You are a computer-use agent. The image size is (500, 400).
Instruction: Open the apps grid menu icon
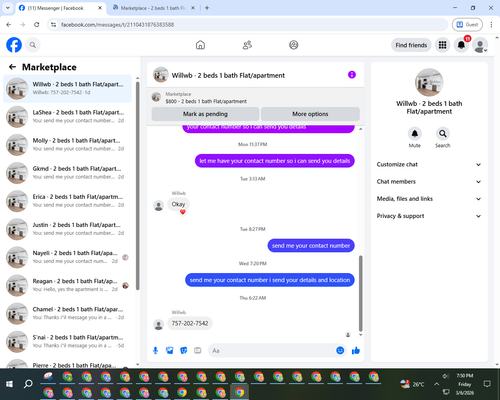pyautogui.click(x=442, y=45)
